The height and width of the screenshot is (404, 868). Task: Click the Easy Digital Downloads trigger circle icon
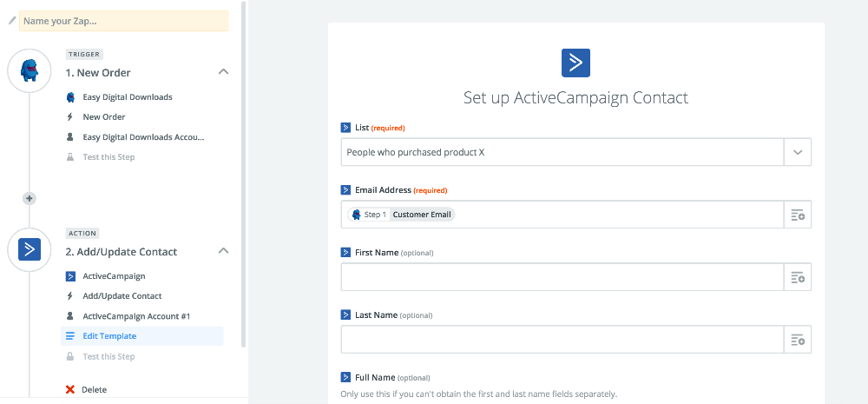[30, 71]
